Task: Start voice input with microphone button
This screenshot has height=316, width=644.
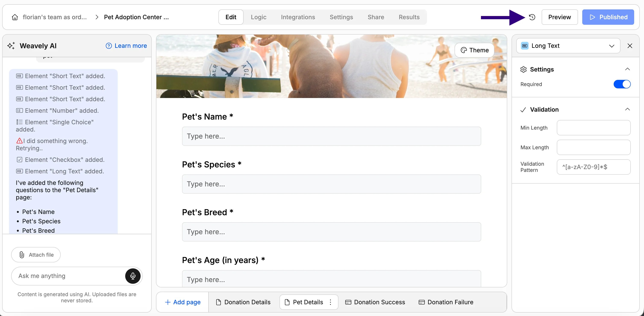Action: 133,276
